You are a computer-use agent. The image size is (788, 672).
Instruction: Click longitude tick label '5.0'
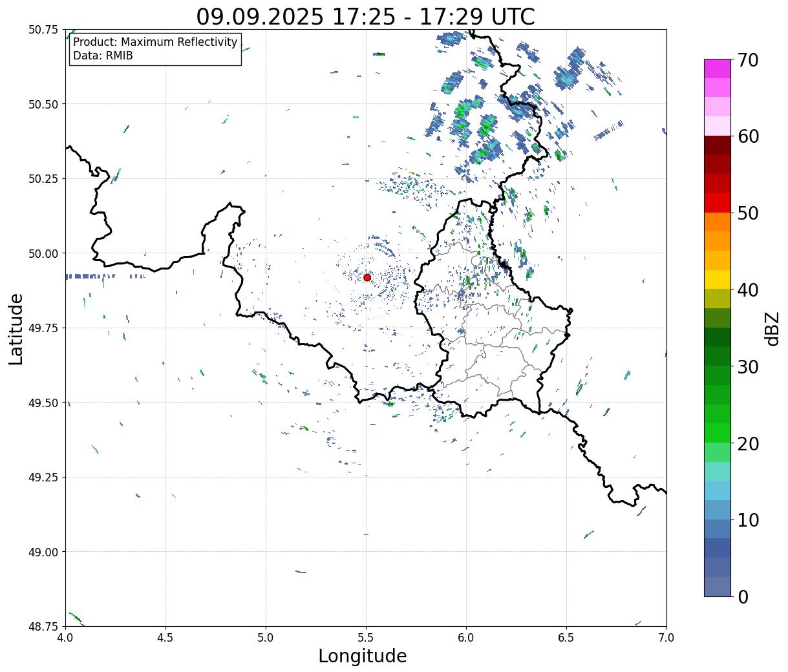(x=266, y=637)
